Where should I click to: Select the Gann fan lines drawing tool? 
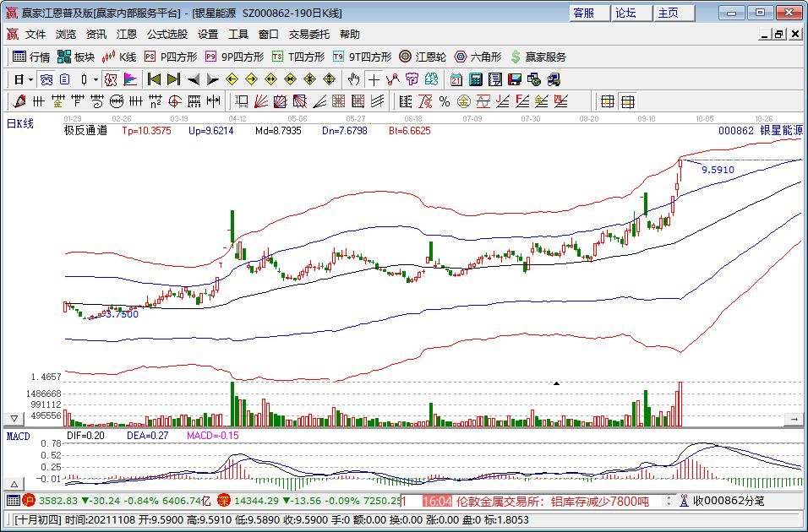click(261, 101)
